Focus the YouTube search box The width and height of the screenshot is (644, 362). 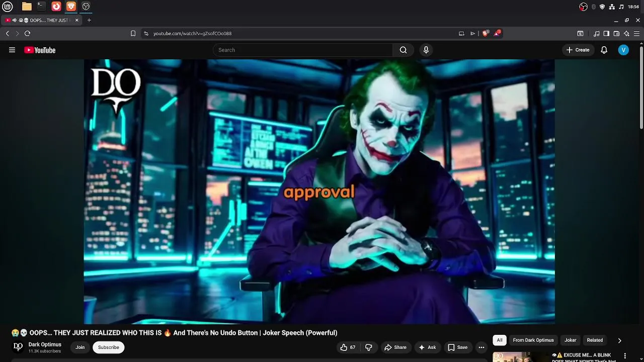coord(303,50)
